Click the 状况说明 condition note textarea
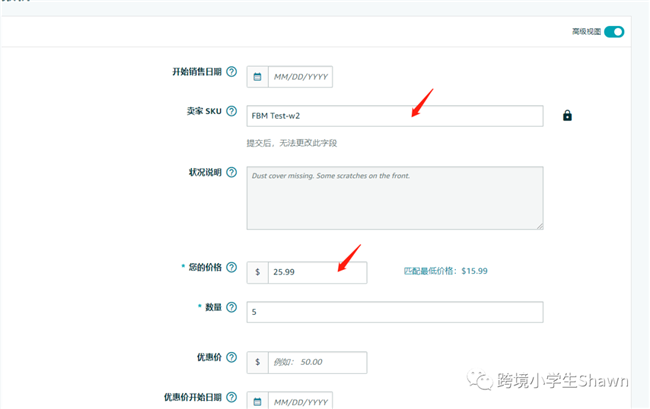 pyautogui.click(x=395, y=198)
